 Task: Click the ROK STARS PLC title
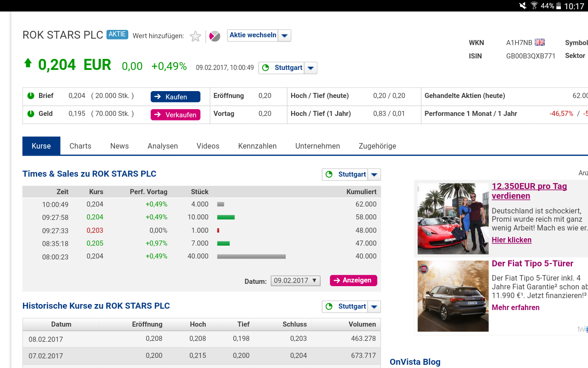63,35
